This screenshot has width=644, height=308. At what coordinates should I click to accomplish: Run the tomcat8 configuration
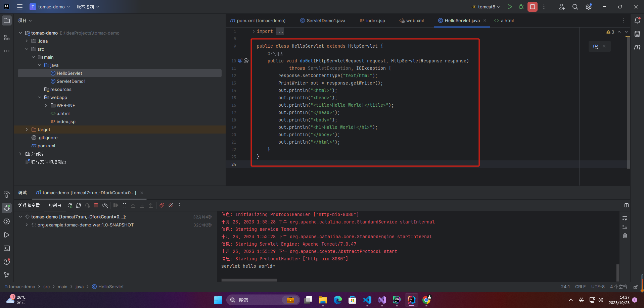(x=510, y=7)
